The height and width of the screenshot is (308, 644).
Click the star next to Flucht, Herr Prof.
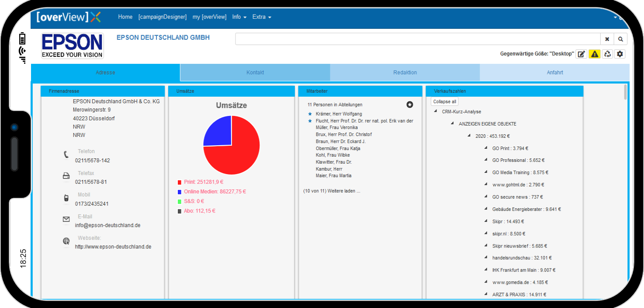[x=310, y=121]
